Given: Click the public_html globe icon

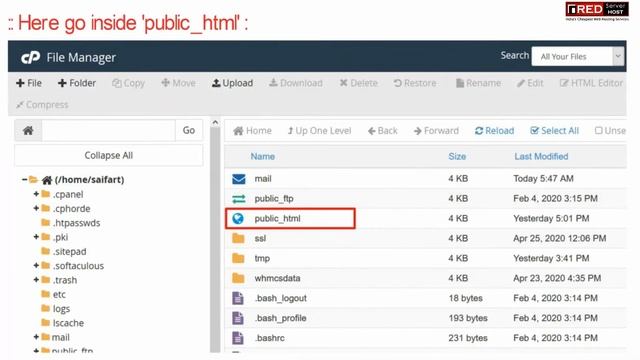Looking at the screenshot, I should tap(238, 219).
